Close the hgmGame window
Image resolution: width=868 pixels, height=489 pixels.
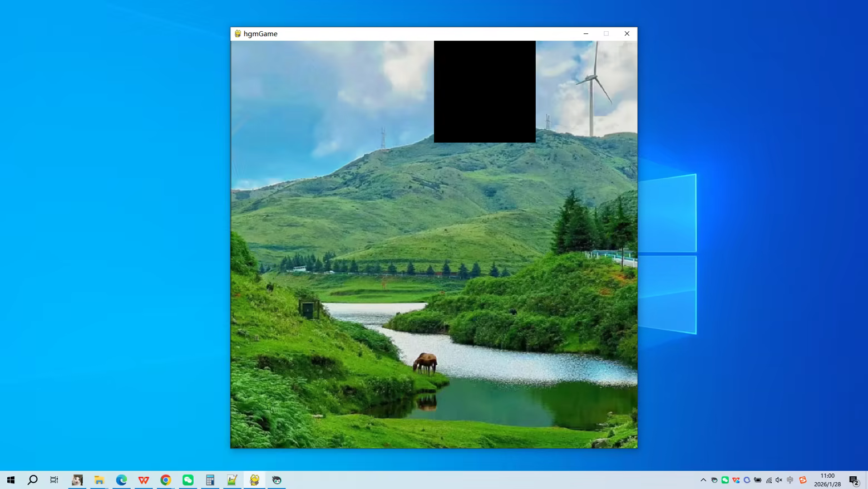627,33
